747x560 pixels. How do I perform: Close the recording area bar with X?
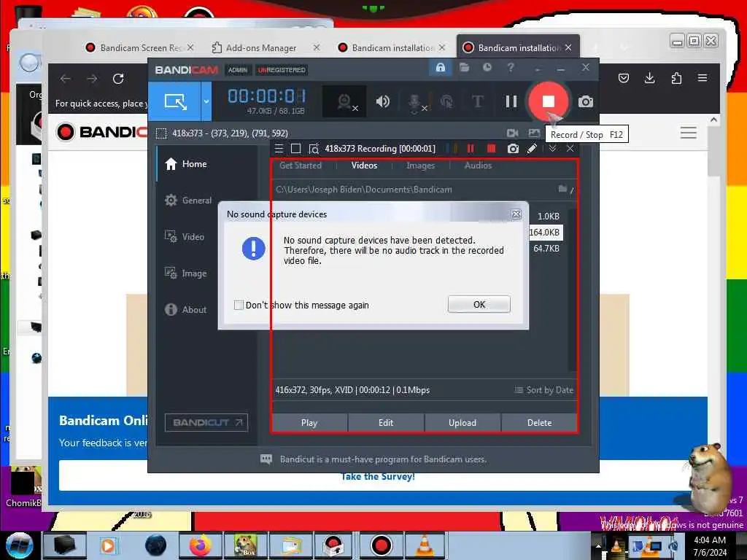point(570,149)
